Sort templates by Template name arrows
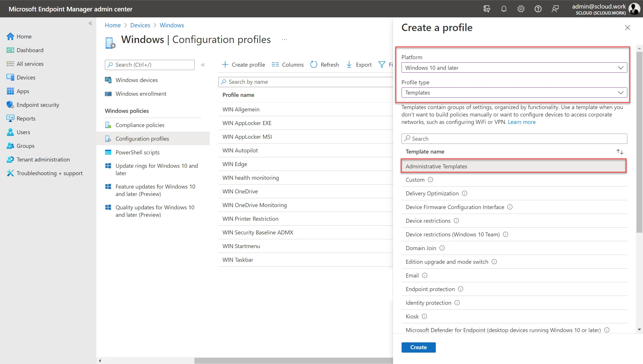Screen dimensions: 643x364 tap(620, 152)
